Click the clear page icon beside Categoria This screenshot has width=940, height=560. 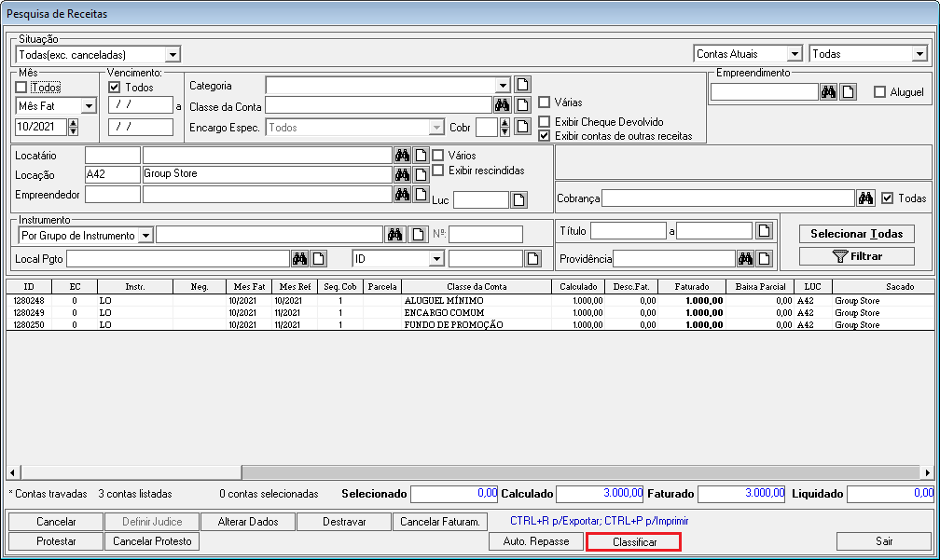tap(523, 85)
